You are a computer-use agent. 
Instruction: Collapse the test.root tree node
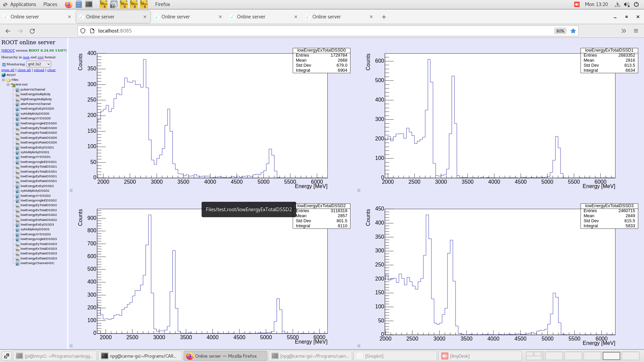(8, 84)
